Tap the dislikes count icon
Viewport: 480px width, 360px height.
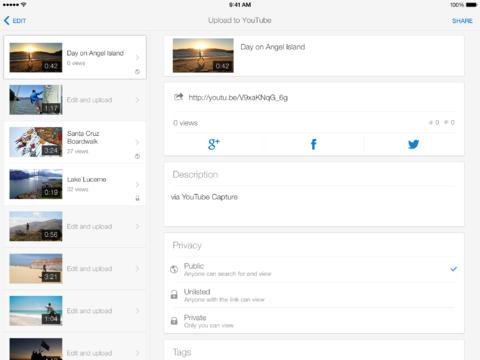[446, 123]
